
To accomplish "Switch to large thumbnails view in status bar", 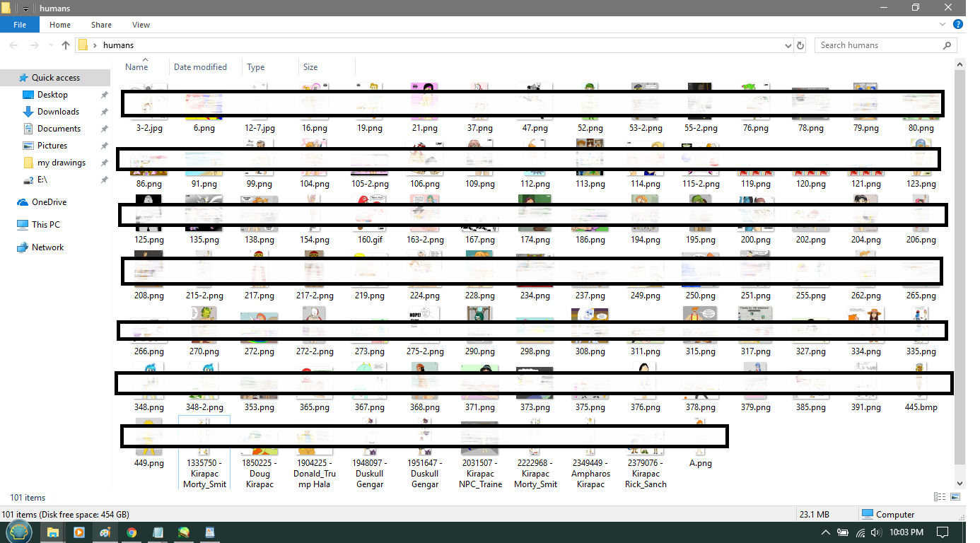I will tap(957, 498).
